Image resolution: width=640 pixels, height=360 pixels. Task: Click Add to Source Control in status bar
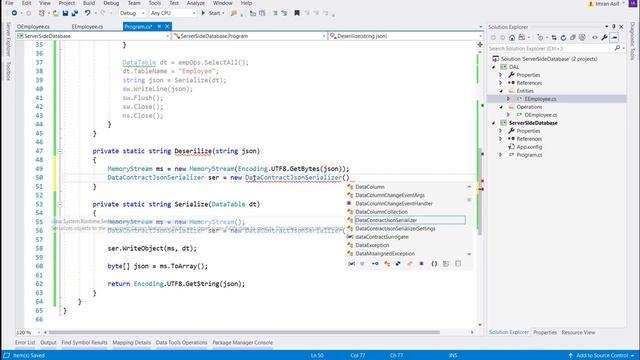[x=602, y=356]
